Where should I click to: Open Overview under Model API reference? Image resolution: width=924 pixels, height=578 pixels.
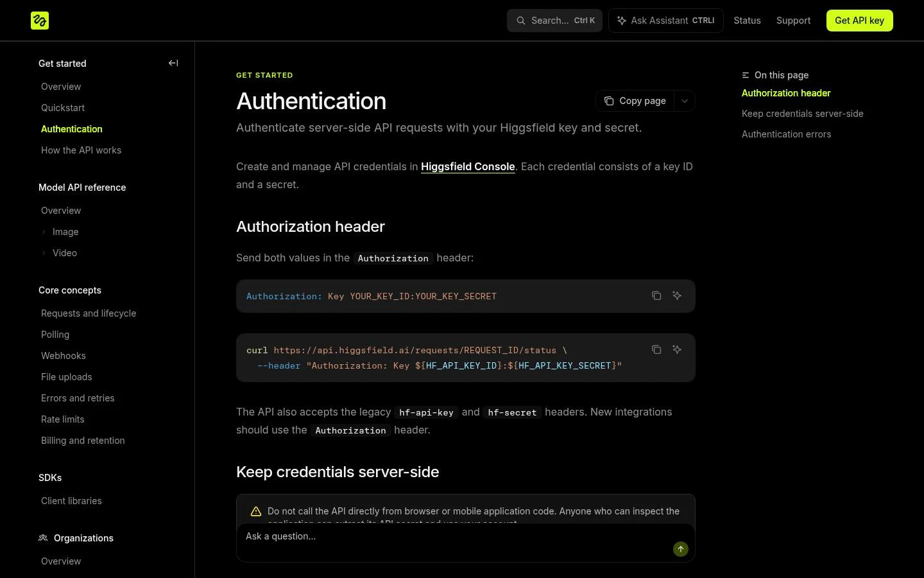[61, 211]
